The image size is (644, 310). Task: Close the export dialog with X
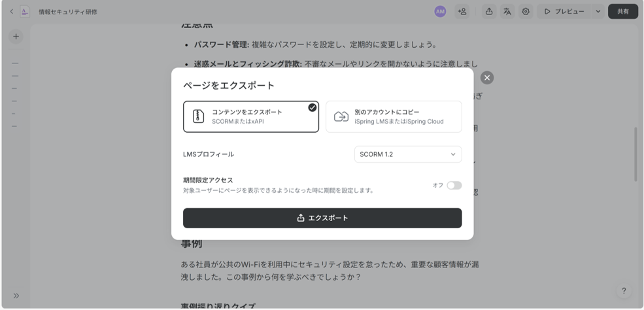487,78
